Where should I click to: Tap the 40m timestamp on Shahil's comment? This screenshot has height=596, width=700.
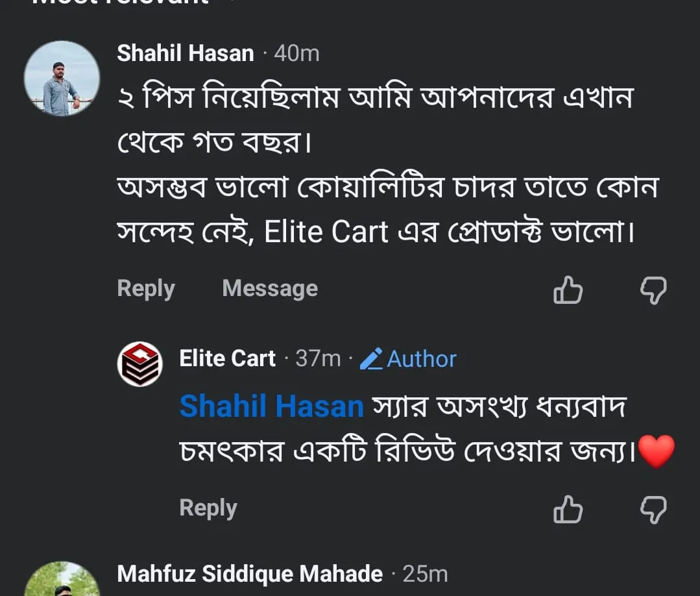(296, 53)
